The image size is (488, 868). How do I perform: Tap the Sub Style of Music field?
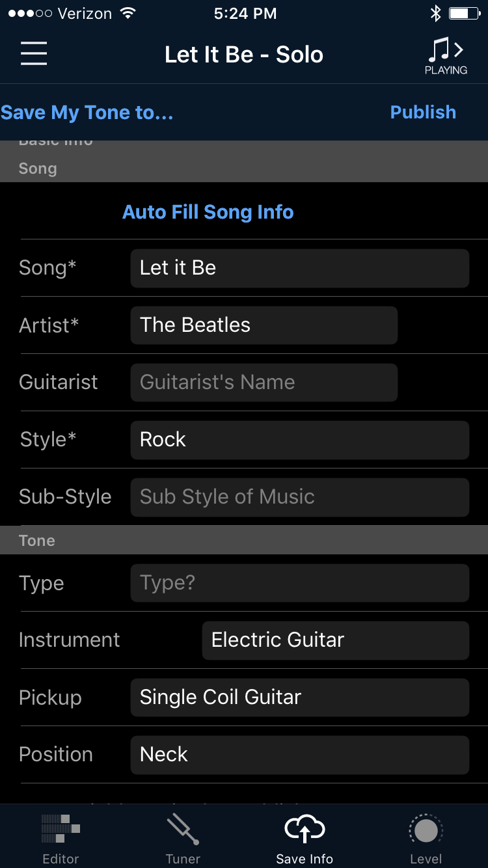(299, 497)
